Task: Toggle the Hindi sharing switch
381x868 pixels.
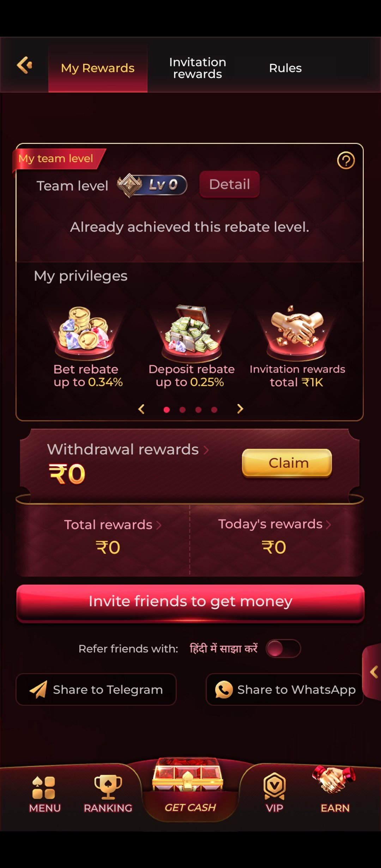Action: [283, 649]
